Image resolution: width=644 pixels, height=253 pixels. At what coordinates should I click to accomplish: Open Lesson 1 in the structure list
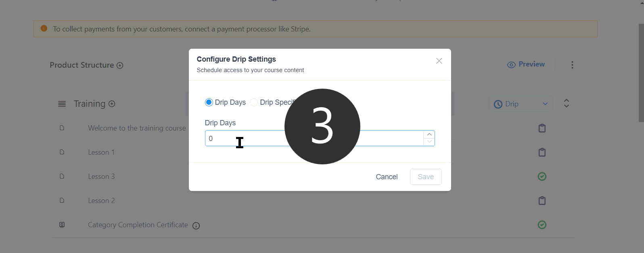(x=101, y=152)
